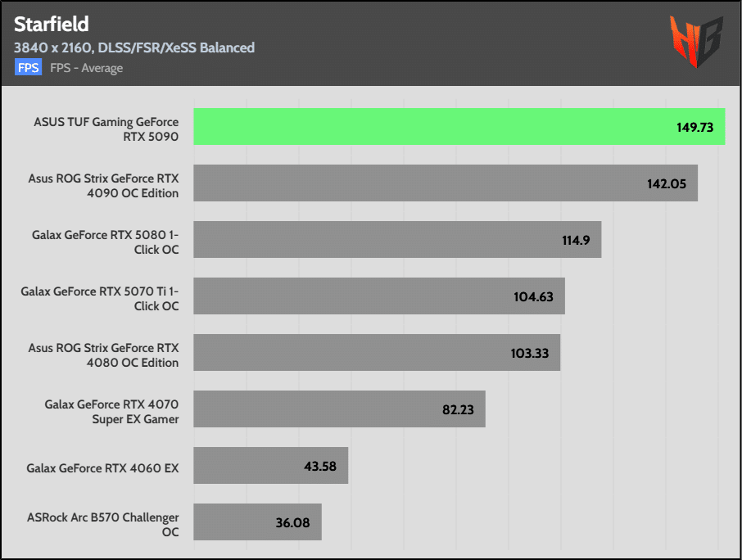Screen dimensions: 742x560
Task: Select the green RTX 5090 bar
Action: 459,126
